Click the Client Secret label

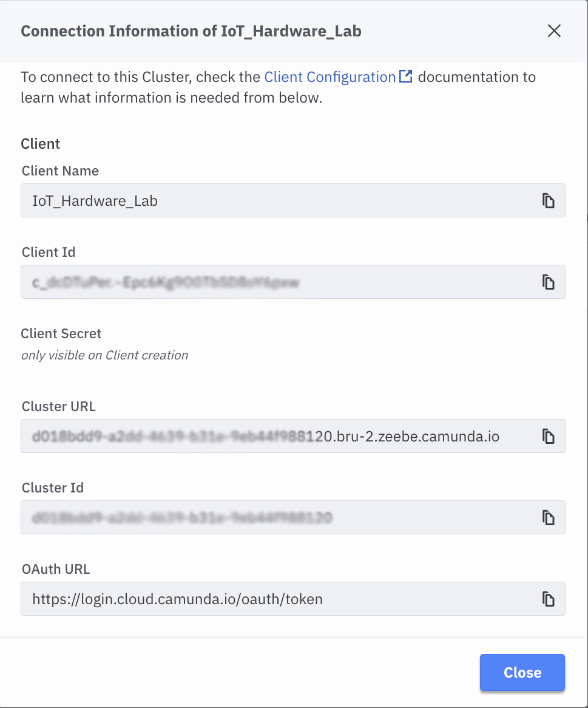click(x=61, y=333)
